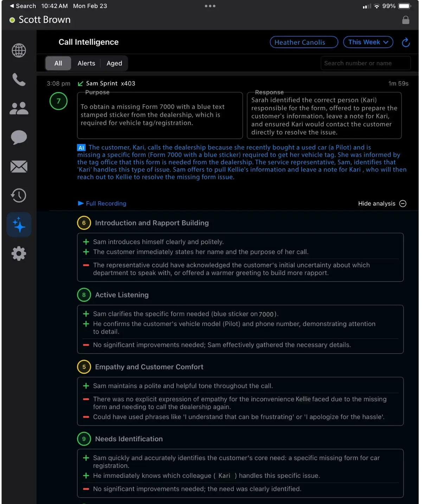Tap the Wi-Fi icon in status bar
The image size is (422, 504).
377,6
